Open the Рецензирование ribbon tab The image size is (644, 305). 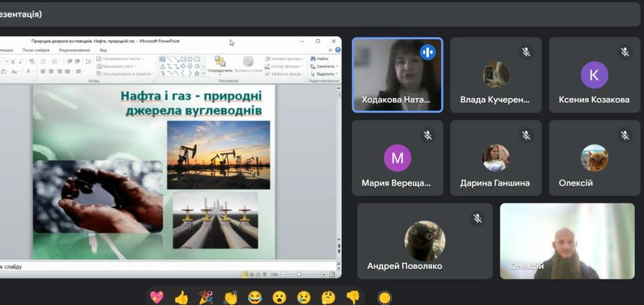pos(74,50)
